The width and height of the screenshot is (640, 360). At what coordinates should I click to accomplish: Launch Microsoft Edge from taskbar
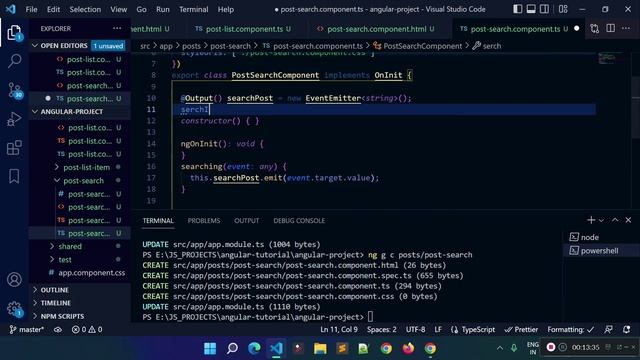pos(254,348)
